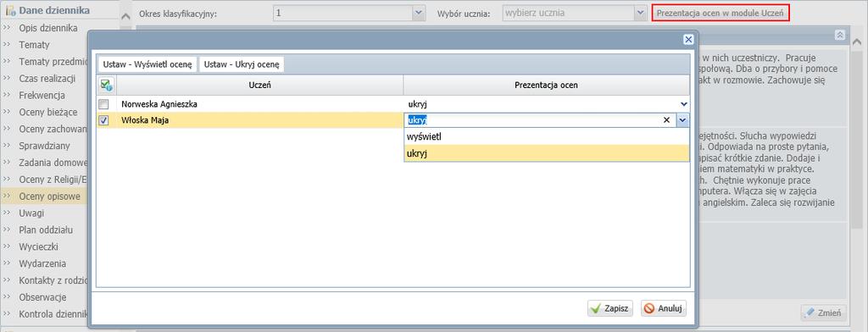Screen dimensions: 868x332
Task: Open Norweska Agnieszka presentation dropdown arrow
Action: (x=684, y=104)
